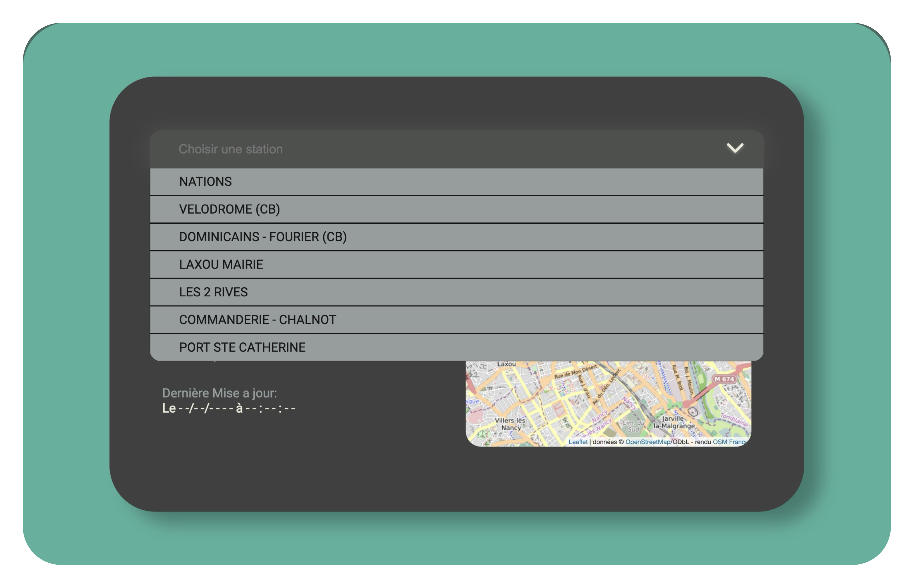Click the Villers-lès-Nancy label on the map
The height and width of the screenshot is (588, 914).
(x=511, y=424)
